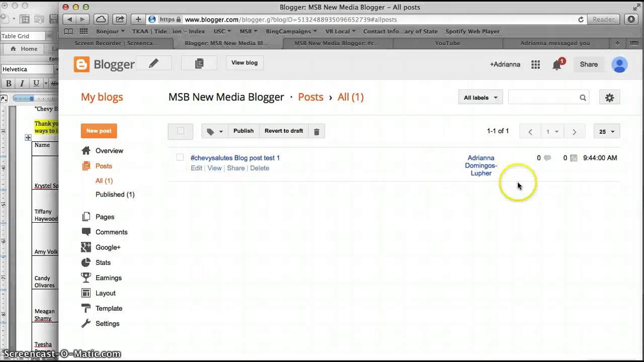Click Bold button in Word window
Viewport: 644px width, 362px height.
pyautogui.click(x=9, y=83)
